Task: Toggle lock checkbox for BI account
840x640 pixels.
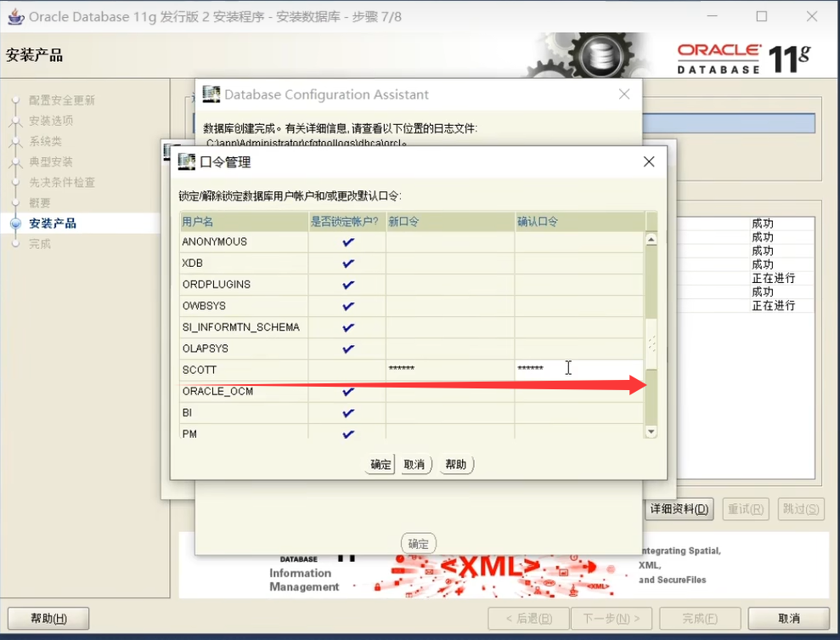Action: [348, 413]
